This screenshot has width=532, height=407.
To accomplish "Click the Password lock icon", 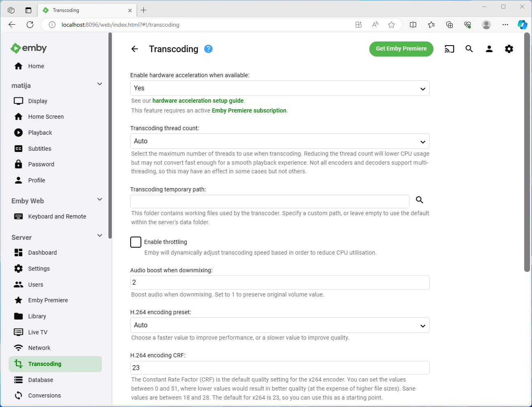I will pyautogui.click(x=18, y=164).
